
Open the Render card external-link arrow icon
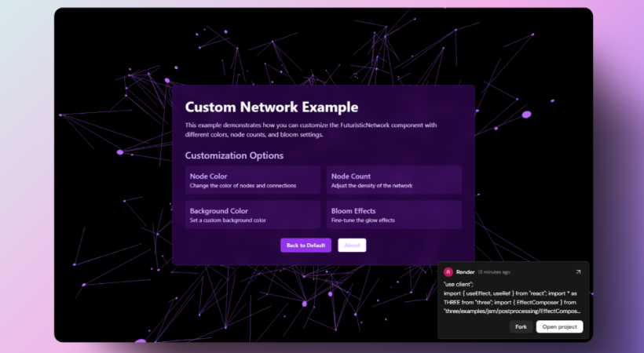coord(578,271)
